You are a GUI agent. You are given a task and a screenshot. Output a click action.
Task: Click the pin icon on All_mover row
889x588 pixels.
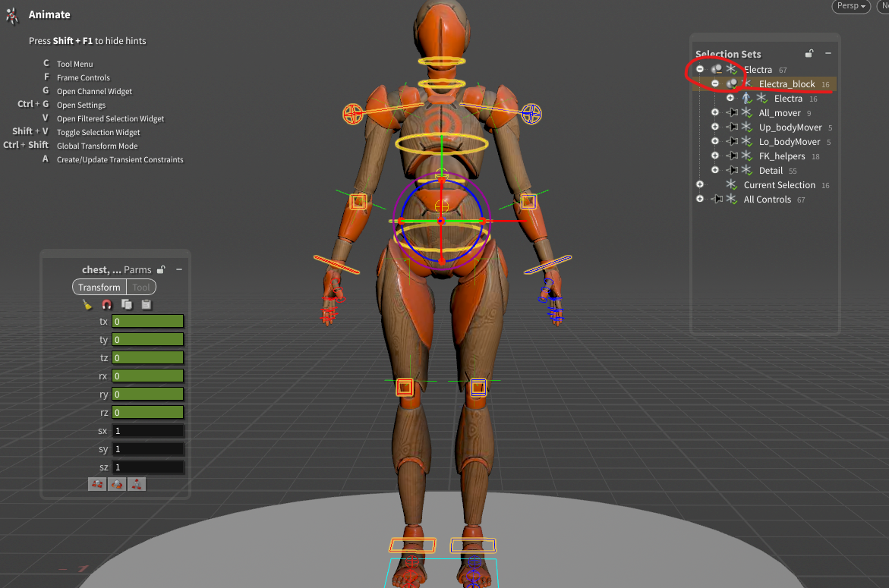pos(732,113)
